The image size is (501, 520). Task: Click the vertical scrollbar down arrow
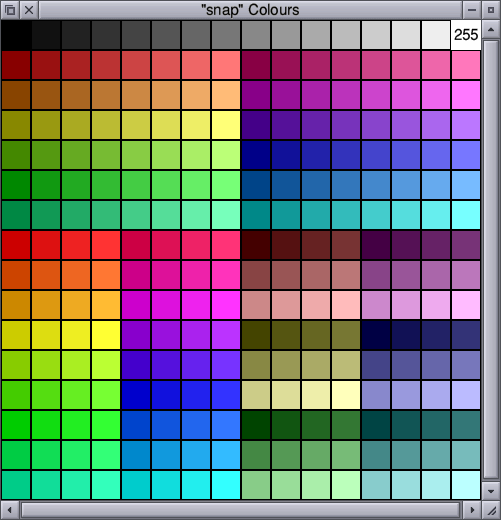point(491,491)
